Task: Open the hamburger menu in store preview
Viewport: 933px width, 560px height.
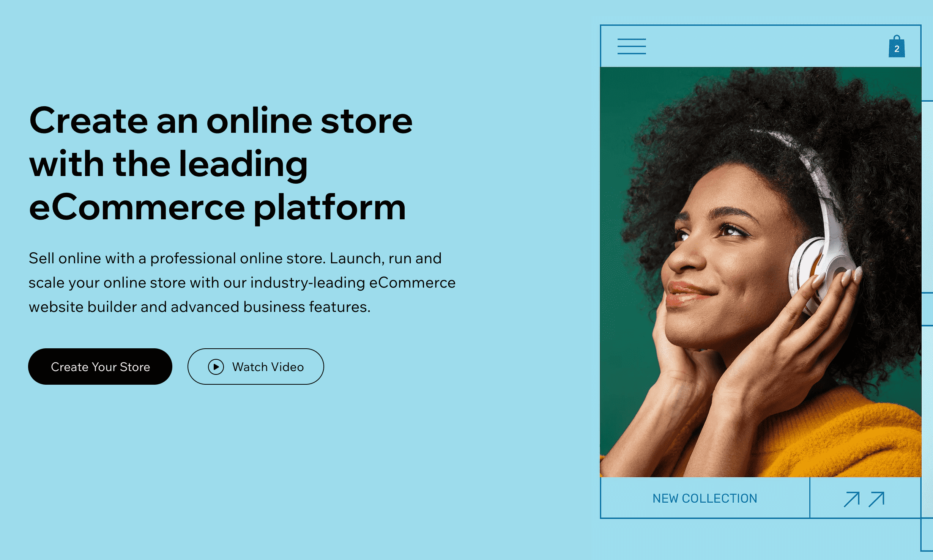Action: [632, 46]
